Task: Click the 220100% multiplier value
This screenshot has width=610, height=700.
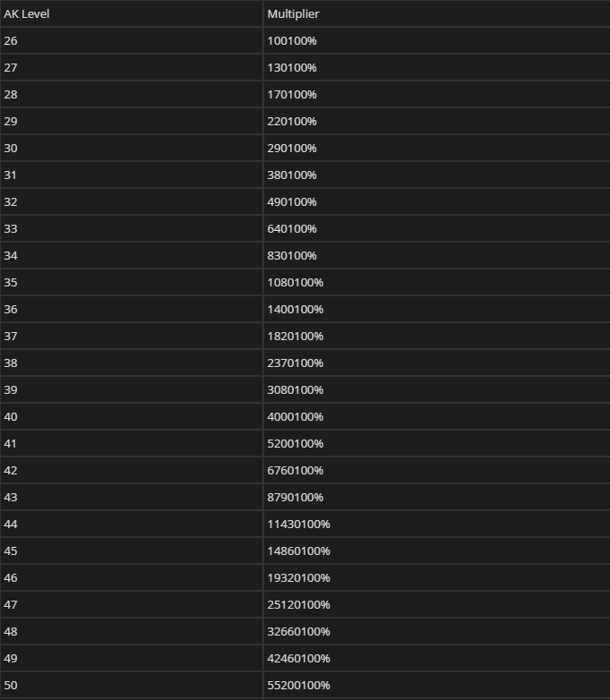Action: click(292, 122)
